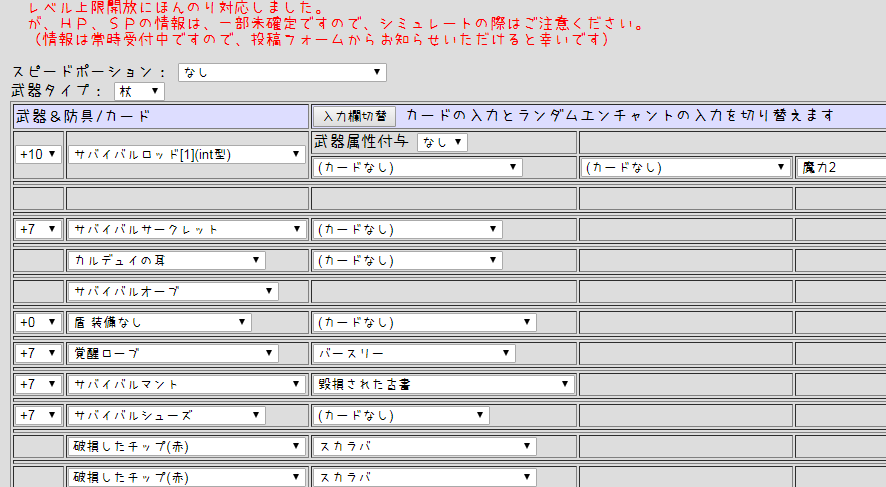This screenshot has width=886, height=487.
Task: Click the 入力欄切替 button
Action: [354, 116]
